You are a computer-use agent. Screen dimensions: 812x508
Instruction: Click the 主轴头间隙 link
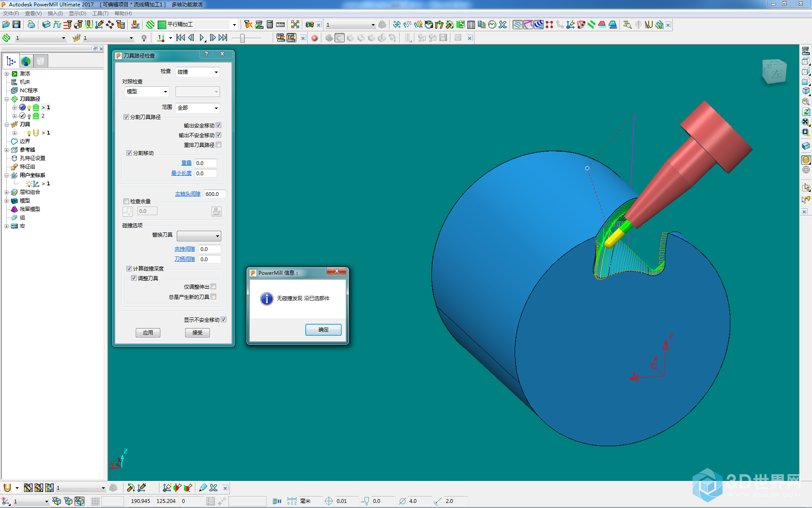188,194
